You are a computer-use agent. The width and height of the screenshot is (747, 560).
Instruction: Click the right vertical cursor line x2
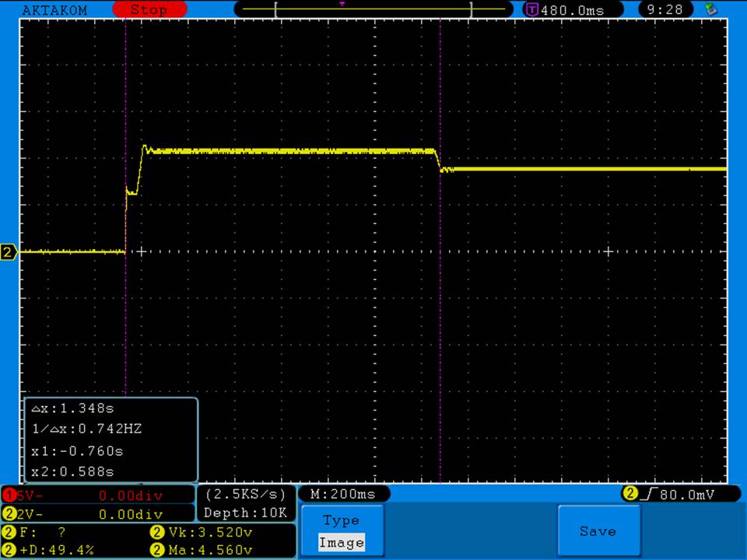coord(440,327)
